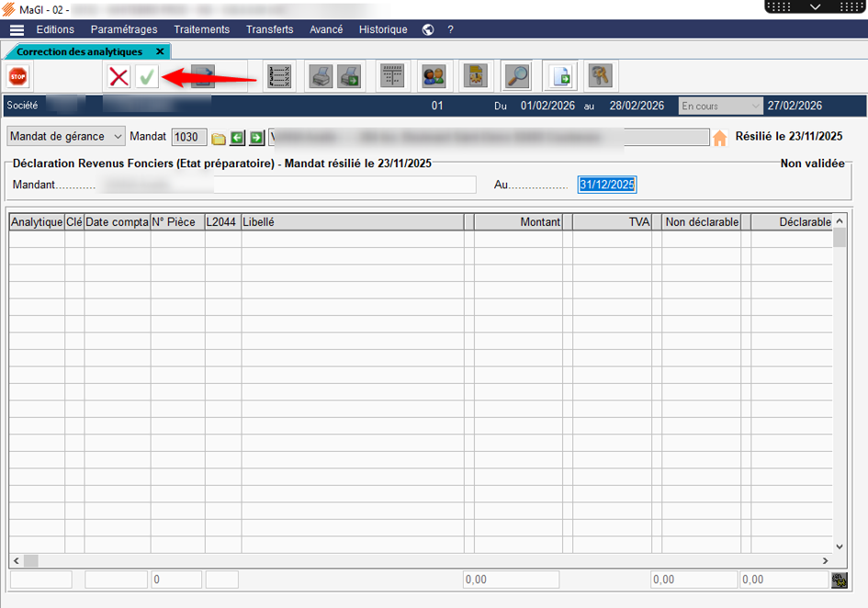
Task: Open the Traitements menu
Action: 201,29
